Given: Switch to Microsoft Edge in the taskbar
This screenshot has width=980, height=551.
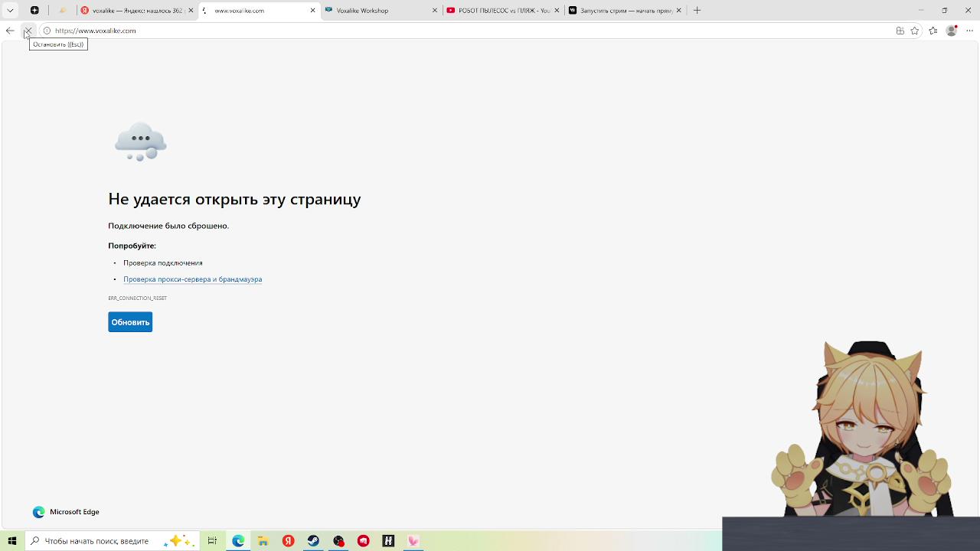Looking at the screenshot, I should coord(238,541).
